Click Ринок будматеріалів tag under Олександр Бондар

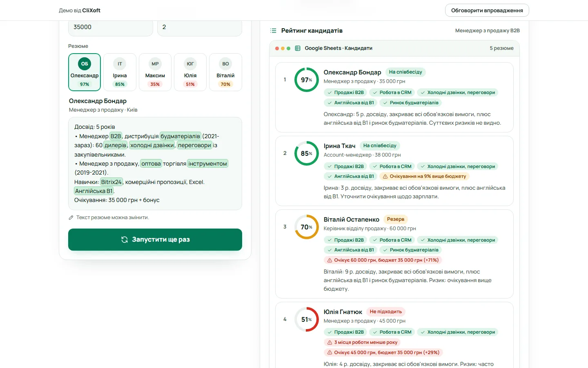click(410, 103)
